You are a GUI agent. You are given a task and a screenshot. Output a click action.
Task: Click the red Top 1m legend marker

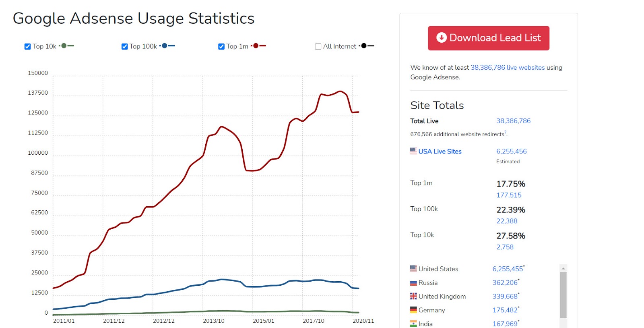pos(258,46)
